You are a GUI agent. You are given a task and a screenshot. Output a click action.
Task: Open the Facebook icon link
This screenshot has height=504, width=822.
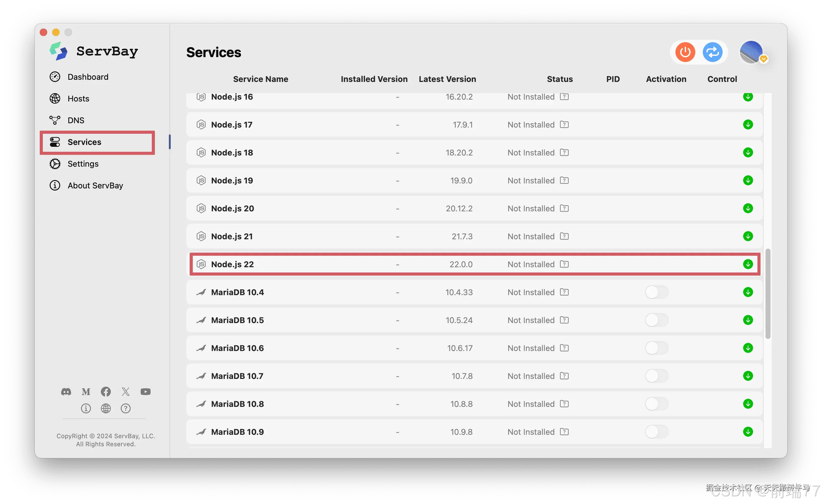coord(106,392)
